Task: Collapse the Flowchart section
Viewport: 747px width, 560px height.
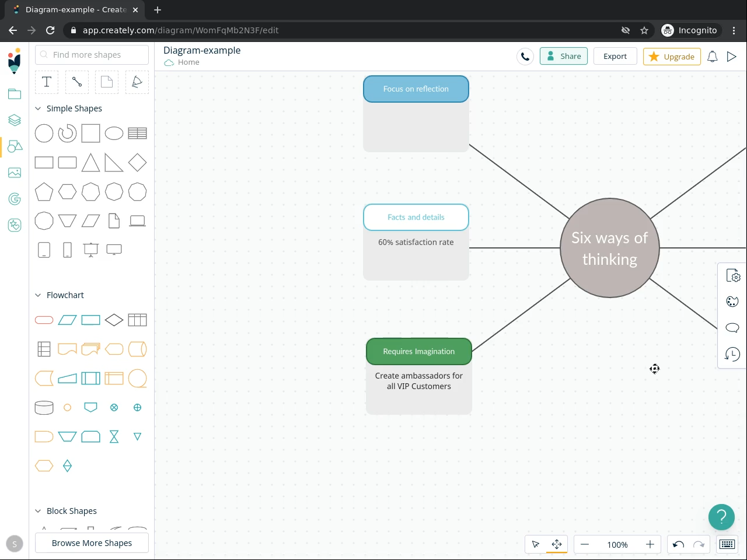Action: (38, 295)
